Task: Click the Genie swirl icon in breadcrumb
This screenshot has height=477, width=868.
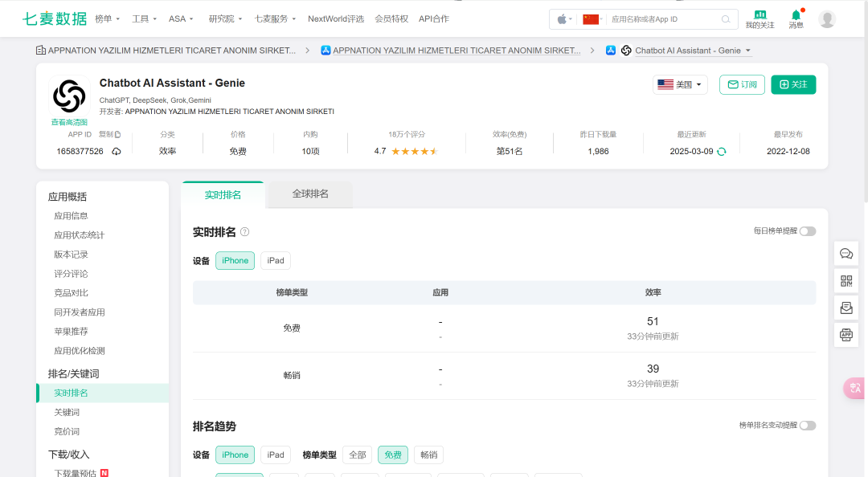Action: point(626,51)
